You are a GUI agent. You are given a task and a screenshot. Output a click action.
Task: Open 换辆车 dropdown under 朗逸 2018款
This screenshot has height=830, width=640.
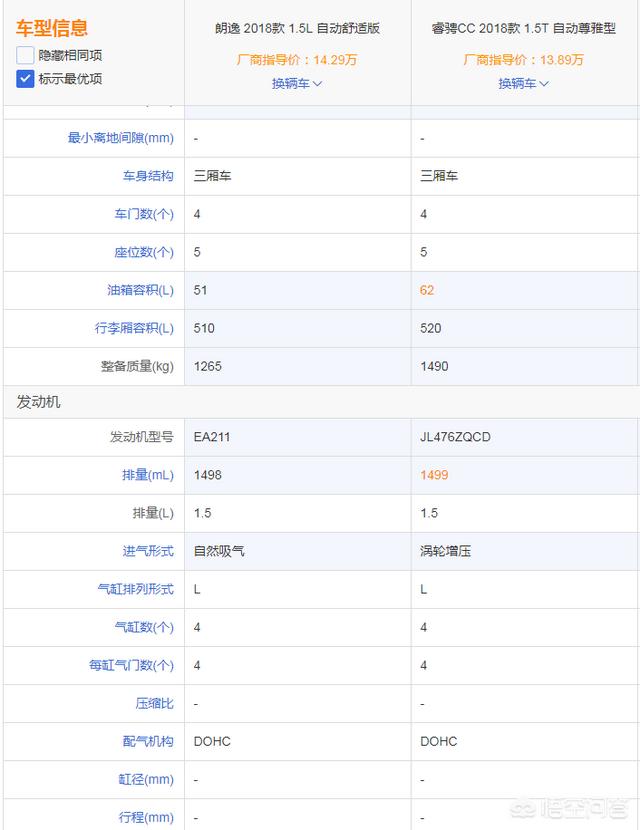coord(297,83)
